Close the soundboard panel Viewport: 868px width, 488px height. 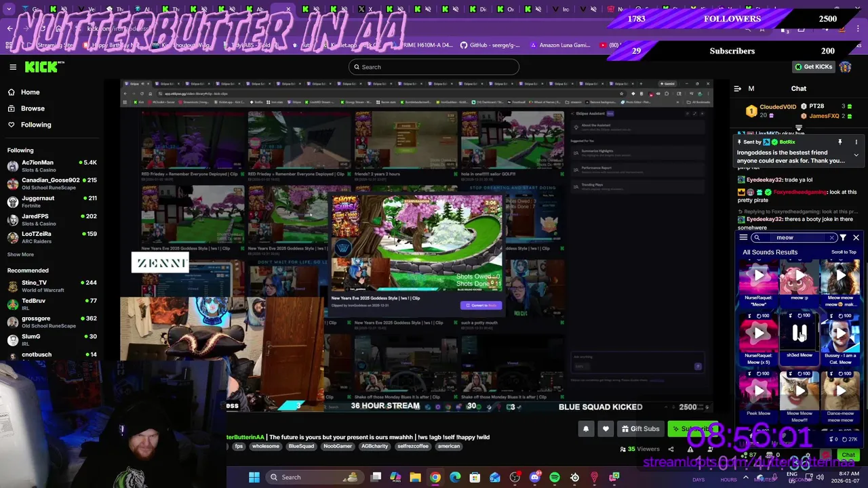856,238
